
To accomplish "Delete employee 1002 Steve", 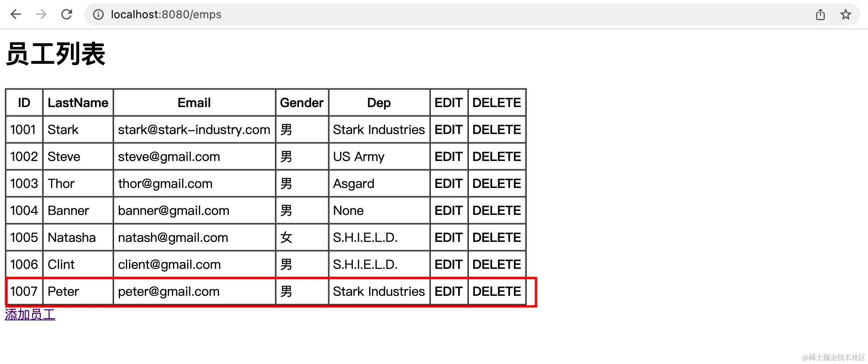I will pyautogui.click(x=497, y=157).
